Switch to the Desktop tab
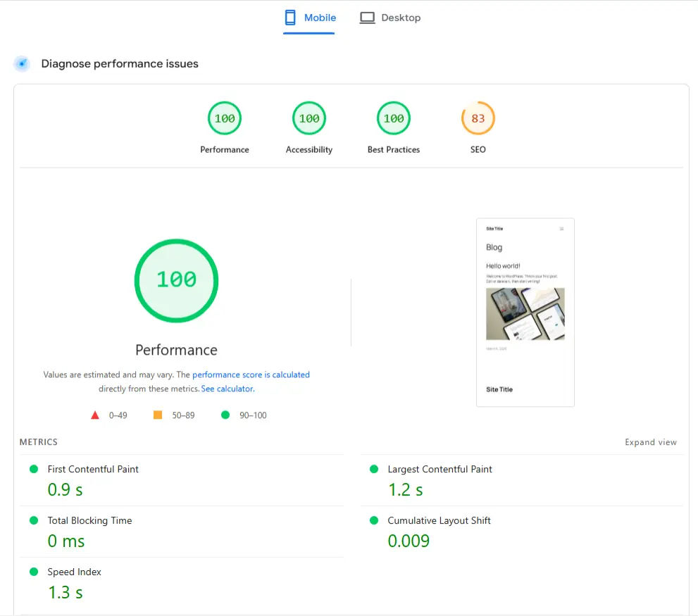The height and width of the screenshot is (616, 698). pos(390,17)
